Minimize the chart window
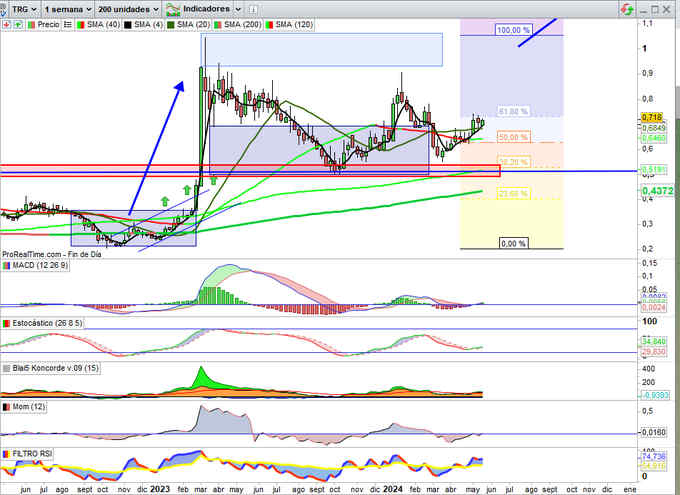680x495 pixels. click(644, 10)
